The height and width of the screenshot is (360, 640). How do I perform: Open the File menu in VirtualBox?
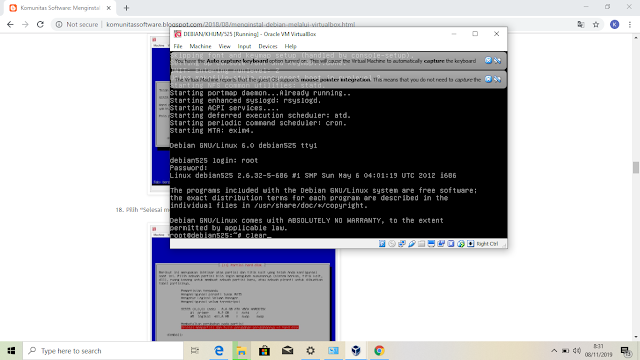(x=178, y=46)
